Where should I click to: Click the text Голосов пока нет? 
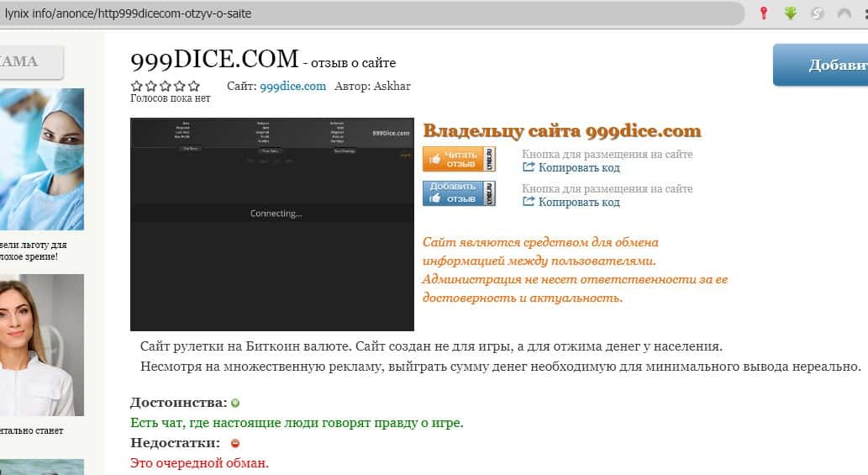pos(170,98)
